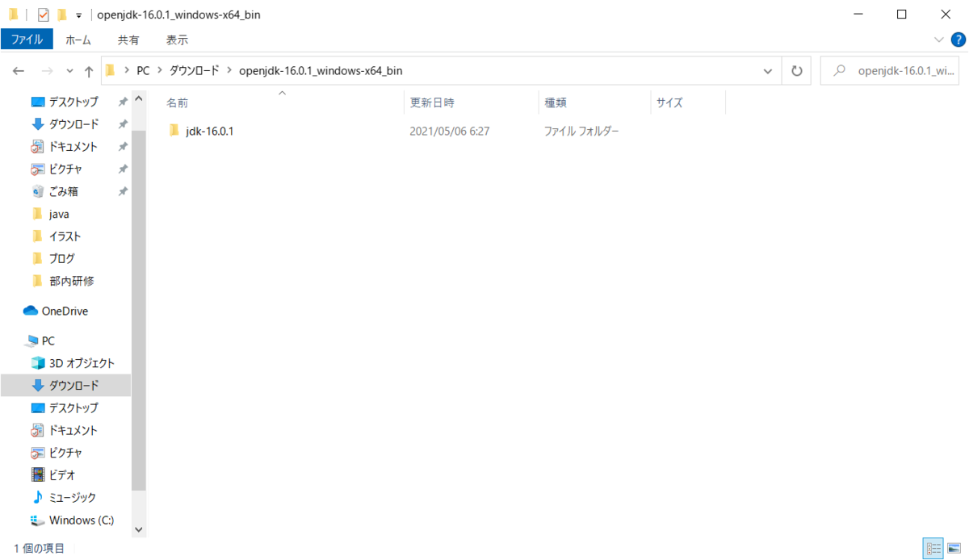Open Explorer help via question mark icon
The width and height of the screenshot is (969, 560).
click(x=958, y=39)
